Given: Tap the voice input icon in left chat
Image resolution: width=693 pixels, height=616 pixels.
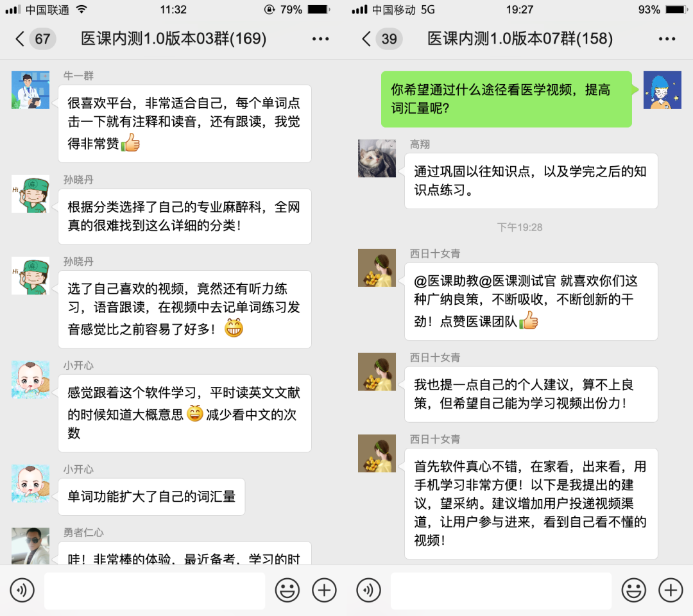Looking at the screenshot, I should pos(22,590).
